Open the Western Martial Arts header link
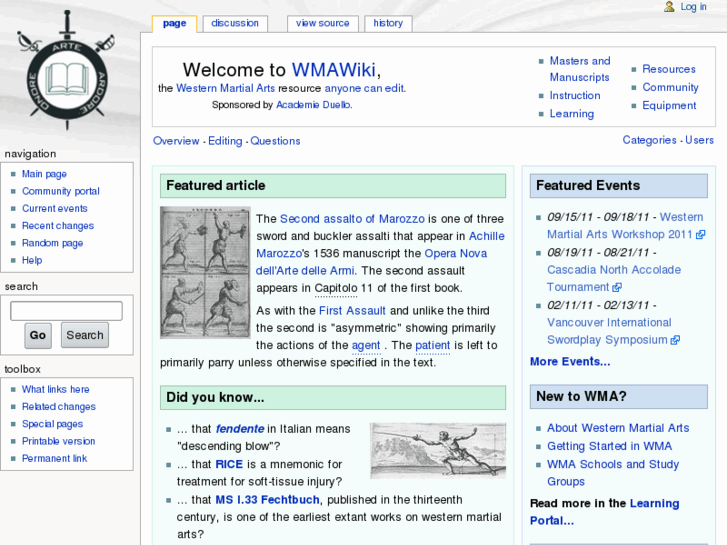The width and height of the screenshot is (727, 545). (225, 88)
